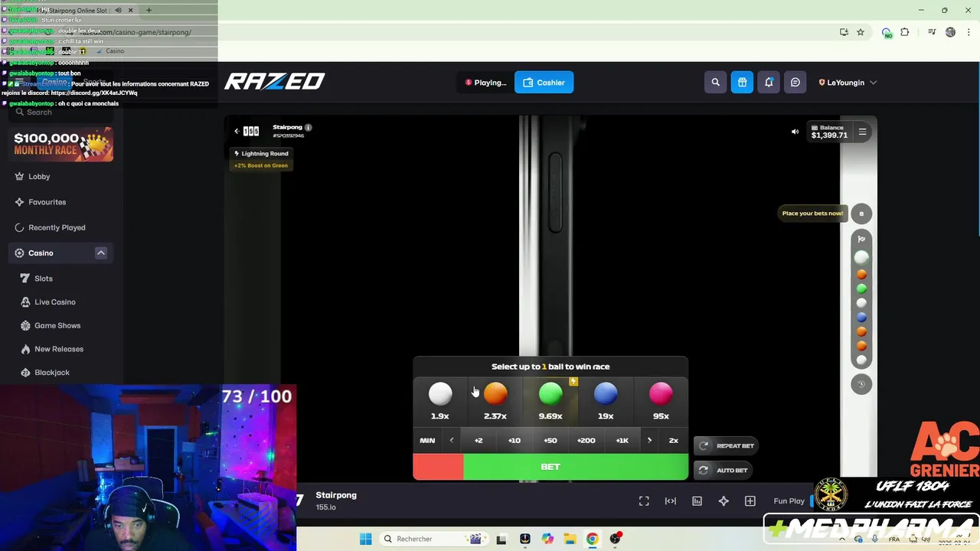This screenshot has height=551, width=980.
Task: Click the Windows Start button
Action: pyautogui.click(x=365, y=539)
